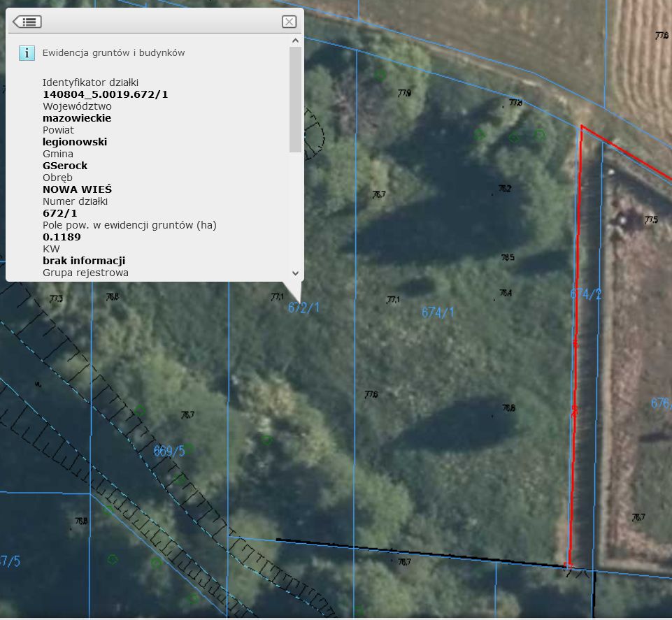Click parcel label 672/1 on the map

pos(303,308)
